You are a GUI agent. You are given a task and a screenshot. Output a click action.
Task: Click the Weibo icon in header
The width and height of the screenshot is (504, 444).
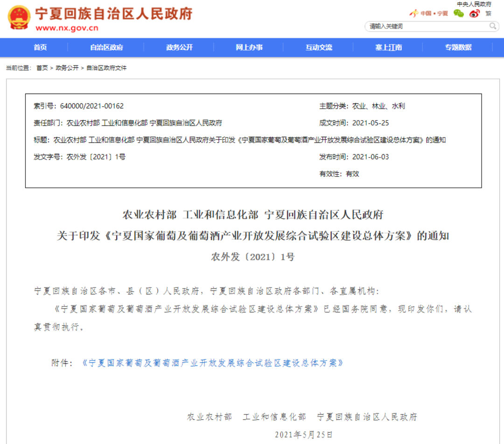tap(474, 13)
